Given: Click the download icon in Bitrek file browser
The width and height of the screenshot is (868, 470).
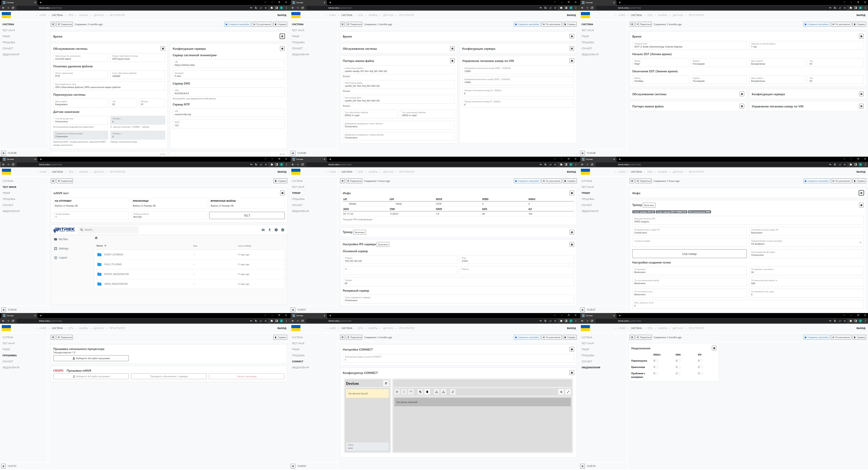Looking at the screenshot, I should (x=270, y=230).
